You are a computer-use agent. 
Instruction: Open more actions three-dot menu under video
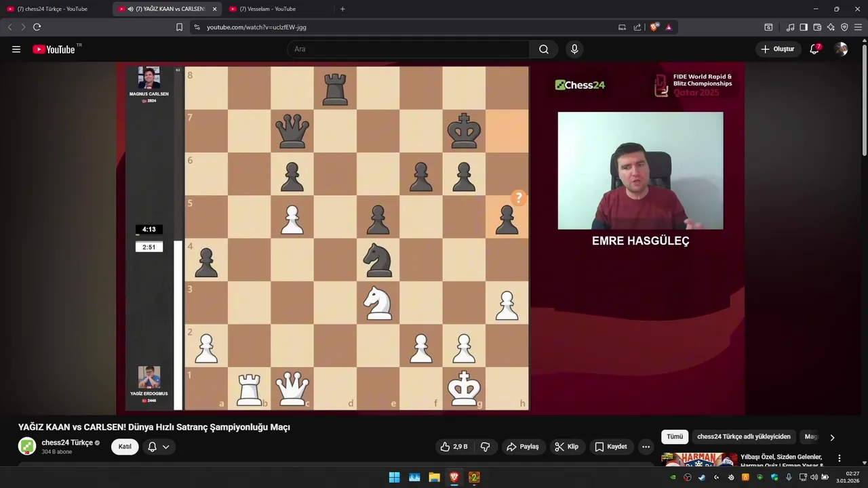[x=646, y=447]
